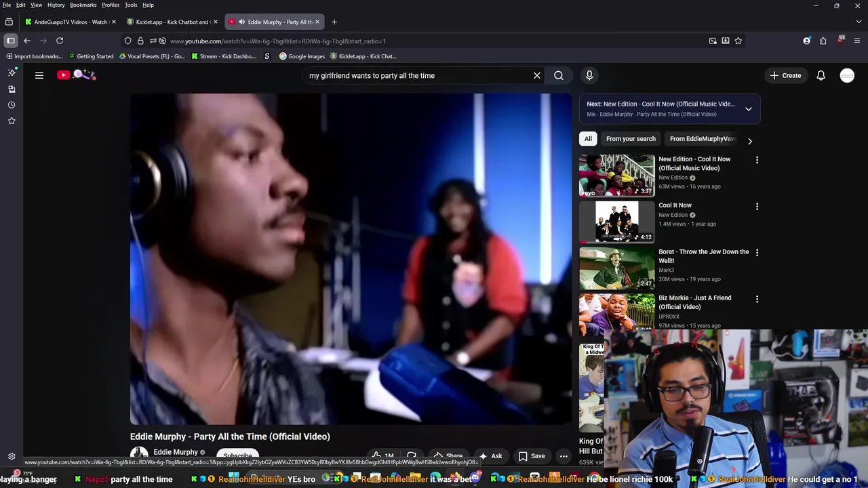Click the Save button under video
Screen dimensions: 868x488
pos(531,456)
